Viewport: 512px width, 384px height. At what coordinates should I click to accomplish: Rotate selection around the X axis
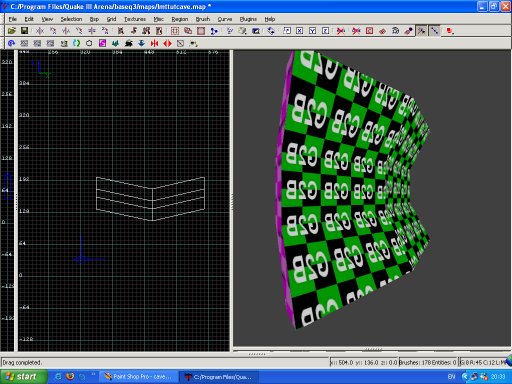[53, 31]
